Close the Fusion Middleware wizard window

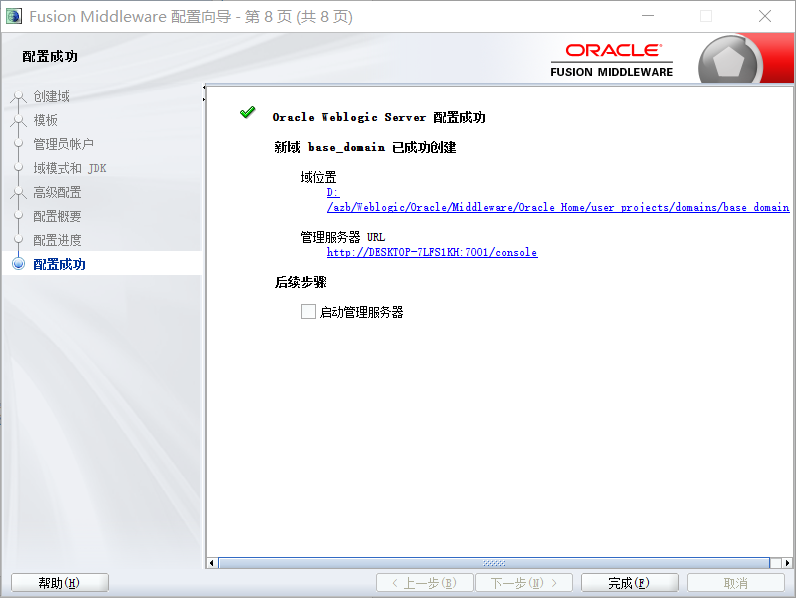765,16
